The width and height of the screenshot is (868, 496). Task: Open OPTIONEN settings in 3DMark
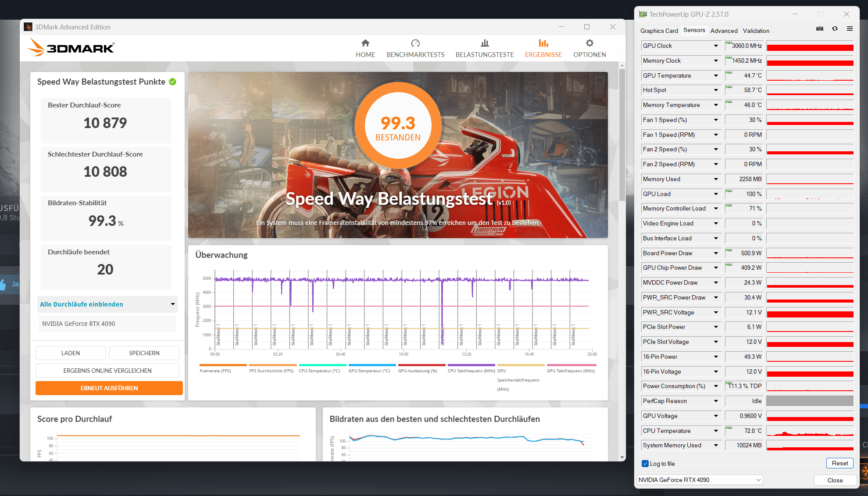tap(589, 49)
